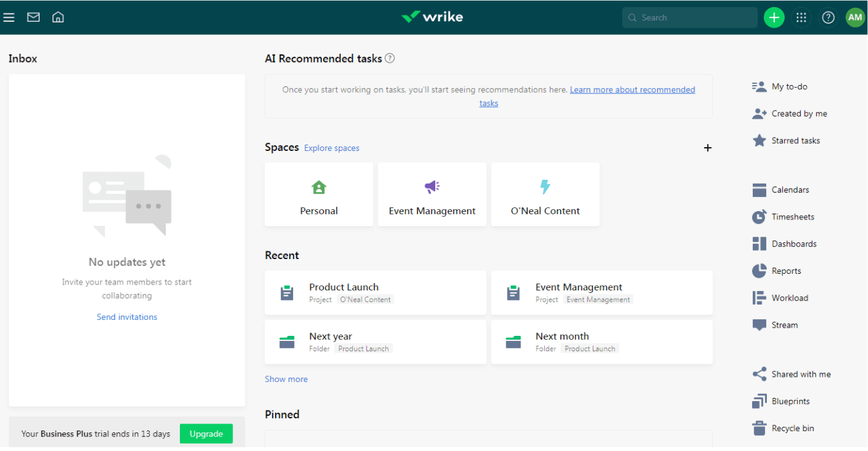The width and height of the screenshot is (868, 451).
Task: Expand the Recent list with Show more
Action: pyautogui.click(x=286, y=379)
